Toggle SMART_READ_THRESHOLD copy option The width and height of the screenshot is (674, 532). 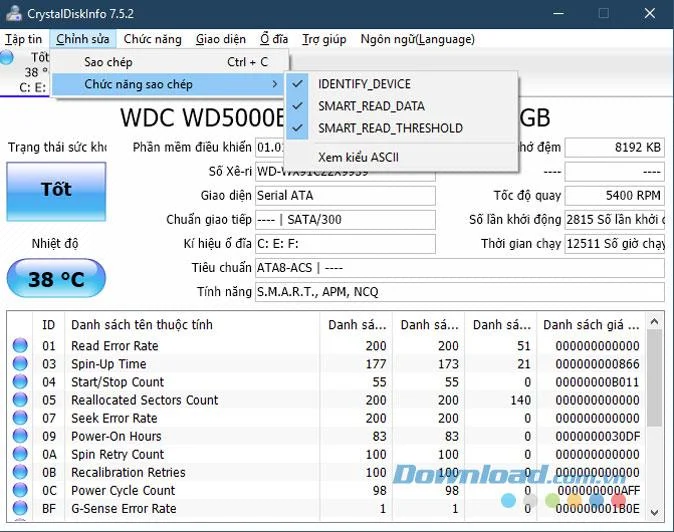[x=401, y=128]
